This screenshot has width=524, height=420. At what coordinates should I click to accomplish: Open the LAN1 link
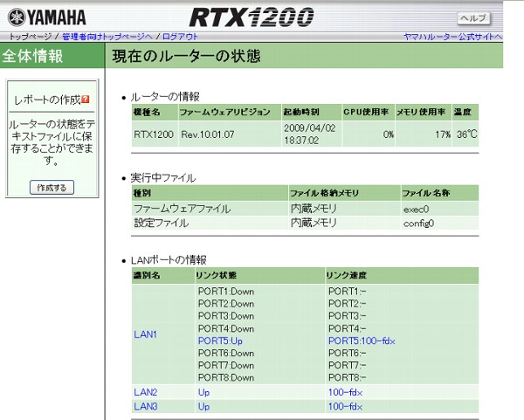[x=145, y=334]
